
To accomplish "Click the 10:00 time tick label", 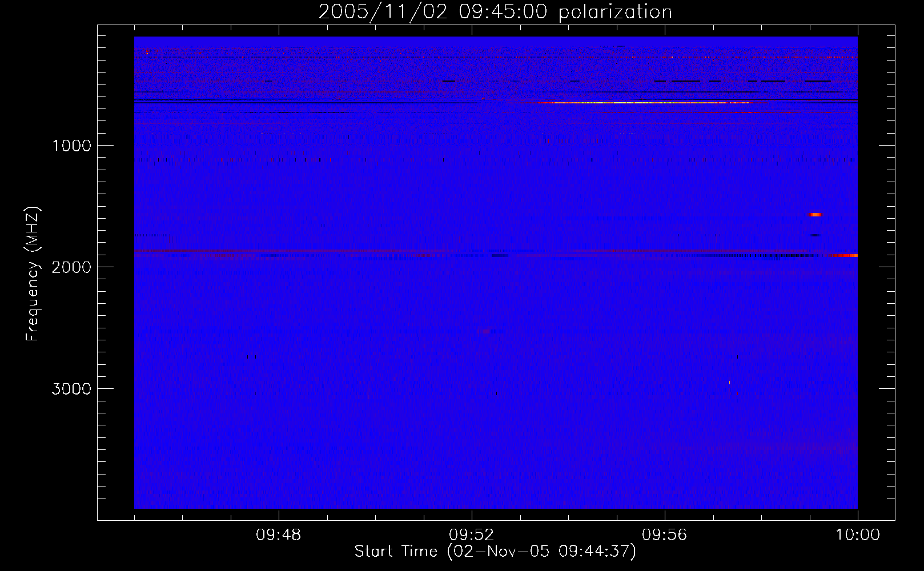I will (858, 535).
